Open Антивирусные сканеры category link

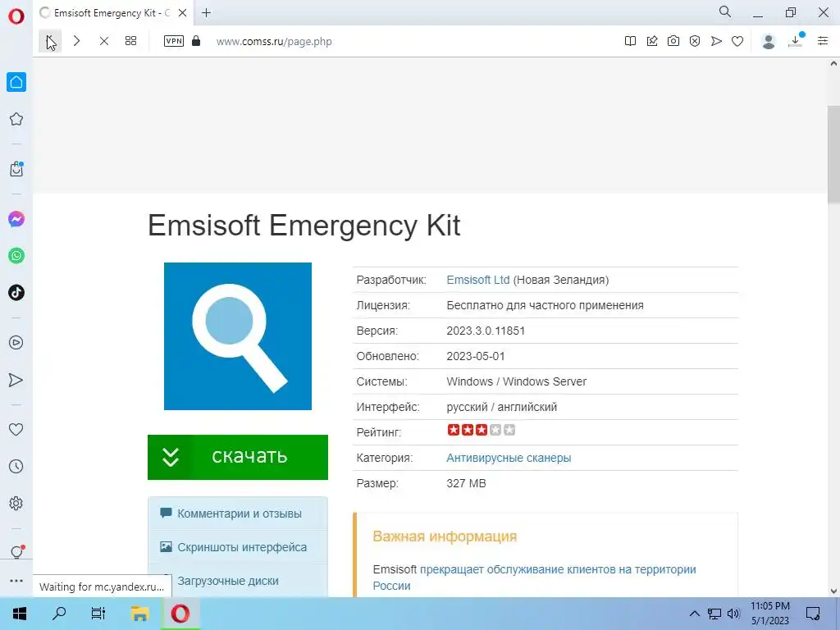pyautogui.click(x=509, y=458)
